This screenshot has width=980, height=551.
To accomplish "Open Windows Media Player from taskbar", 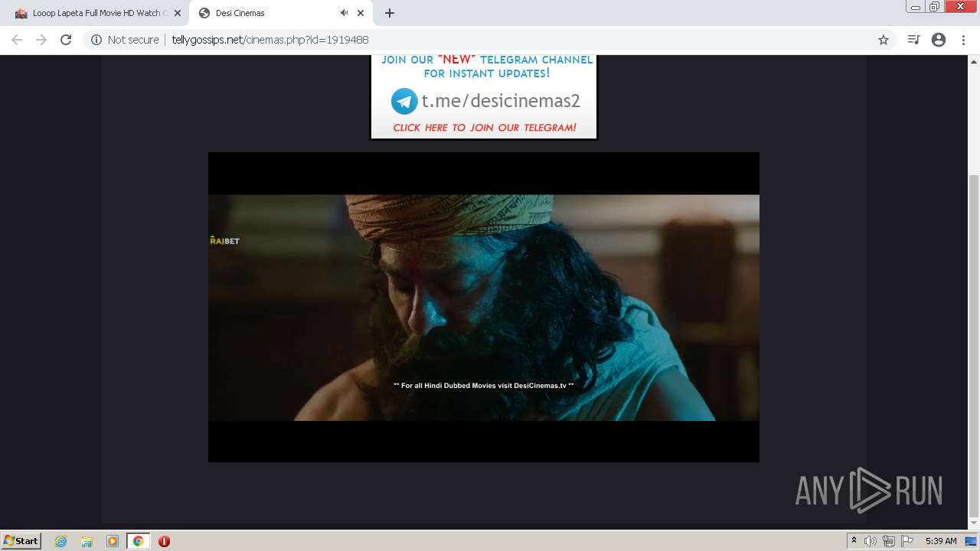I will (113, 541).
